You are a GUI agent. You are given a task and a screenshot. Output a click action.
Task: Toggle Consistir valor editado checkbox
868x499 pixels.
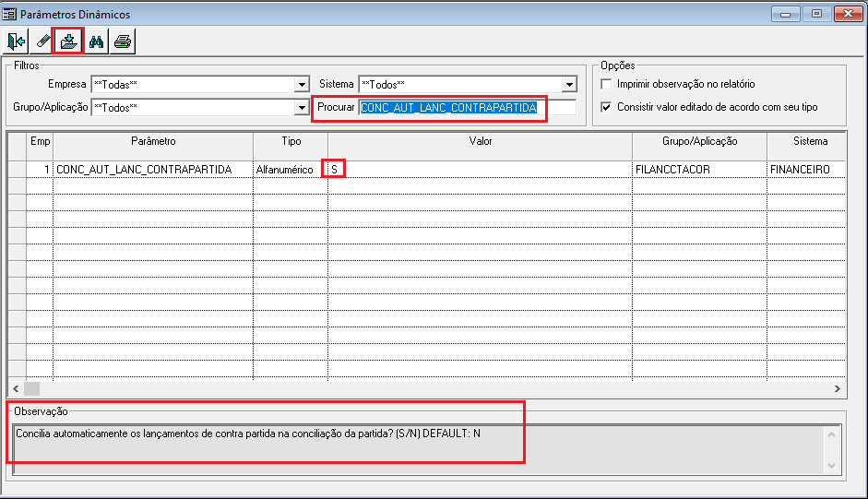607,107
